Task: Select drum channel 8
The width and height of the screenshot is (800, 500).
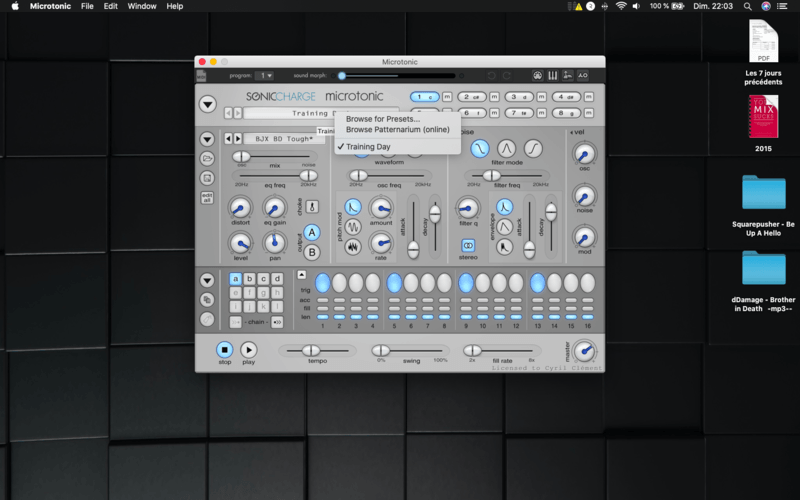Action: (566, 113)
